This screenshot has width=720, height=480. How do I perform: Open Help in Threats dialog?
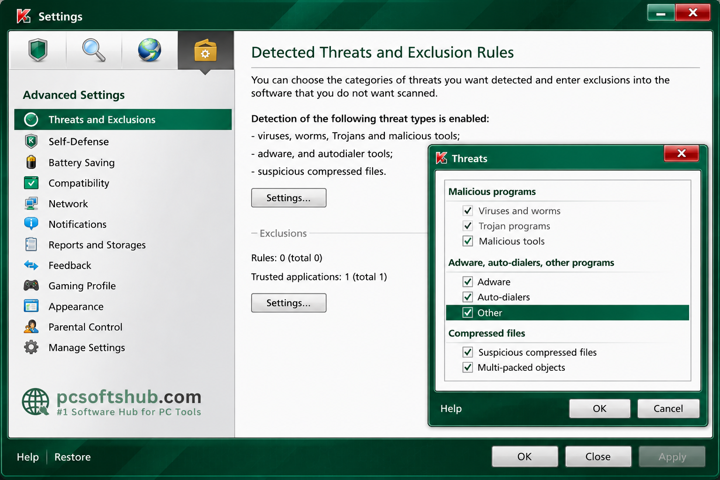tap(451, 408)
